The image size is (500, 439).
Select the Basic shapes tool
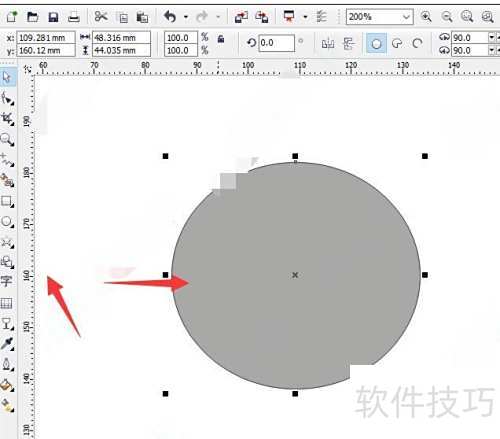coord(7,262)
